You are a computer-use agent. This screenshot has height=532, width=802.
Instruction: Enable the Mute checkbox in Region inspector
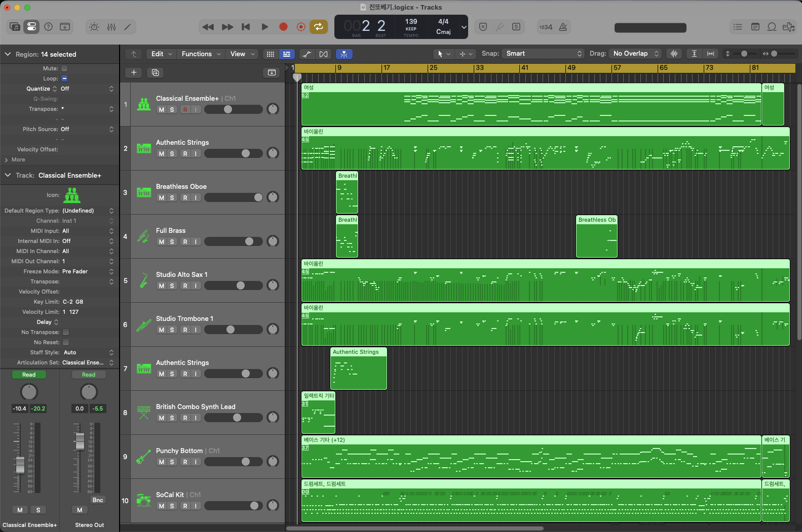click(x=64, y=68)
